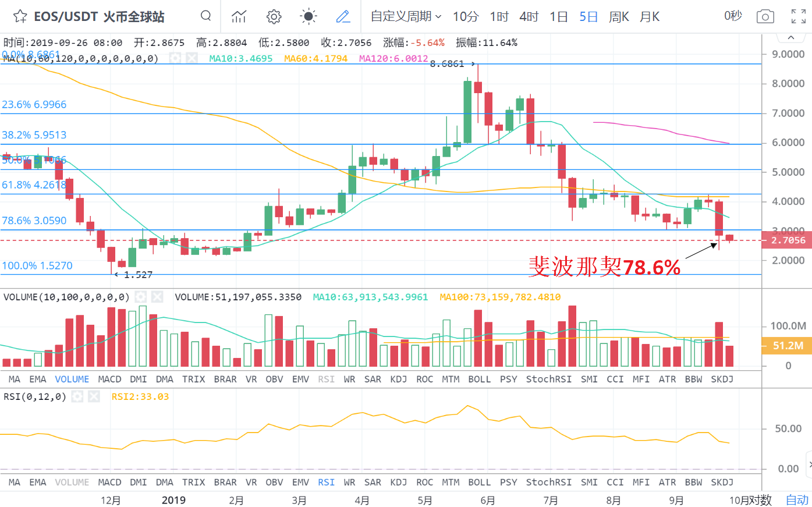Viewport: 812px width, 507px height.
Task: Click the 自动 auto scale button
Action: [x=797, y=499]
